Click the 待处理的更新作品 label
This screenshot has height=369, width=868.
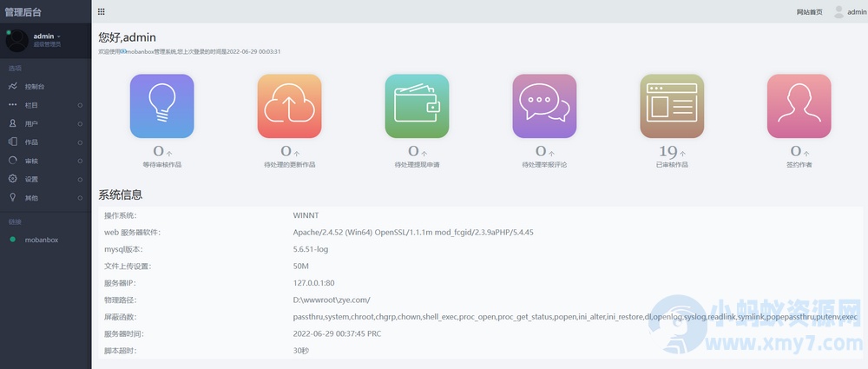pos(290,165)
